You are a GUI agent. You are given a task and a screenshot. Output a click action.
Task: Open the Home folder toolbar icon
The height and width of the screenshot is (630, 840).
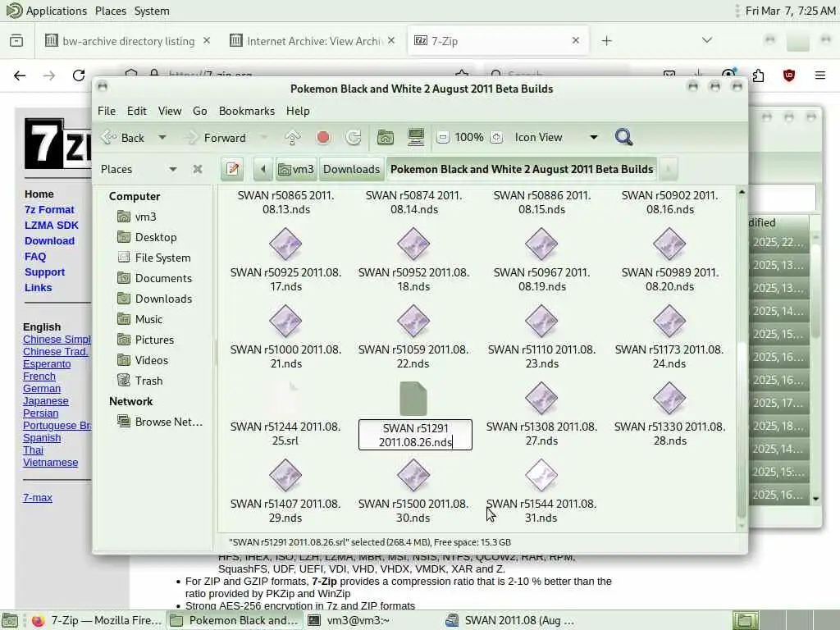click(386, 138)
